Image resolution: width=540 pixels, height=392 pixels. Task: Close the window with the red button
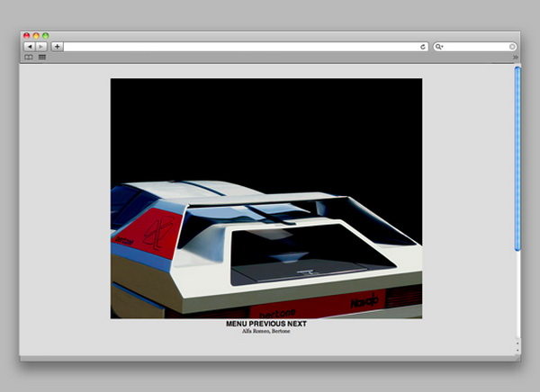coord(26,35)
